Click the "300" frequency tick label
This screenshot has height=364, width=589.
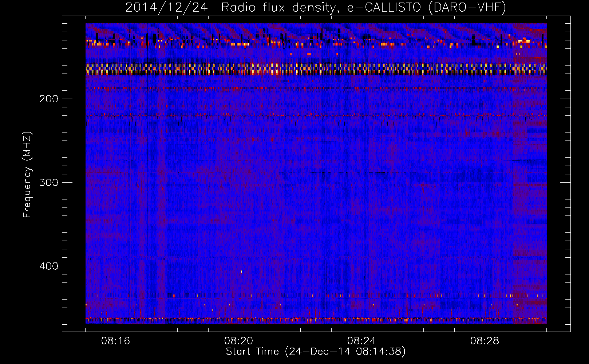[x=49, y=182]
